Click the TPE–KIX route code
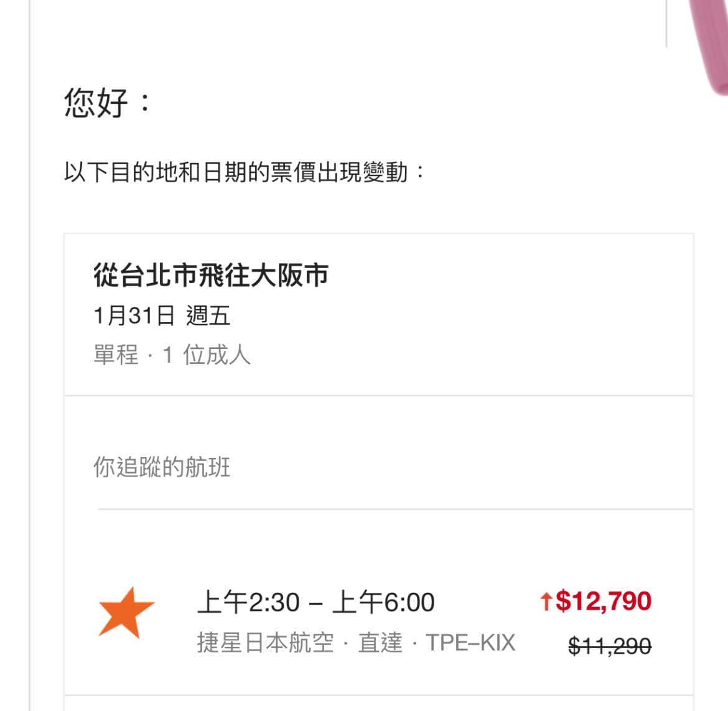Image resolution: width=728 pixels, height=711 pixels. pyautogui.click(x=470, y=643)
